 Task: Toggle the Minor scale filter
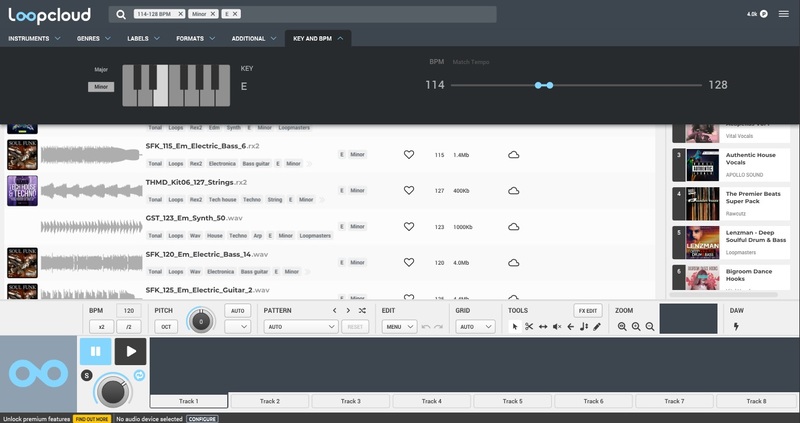[x=100, y=87]
